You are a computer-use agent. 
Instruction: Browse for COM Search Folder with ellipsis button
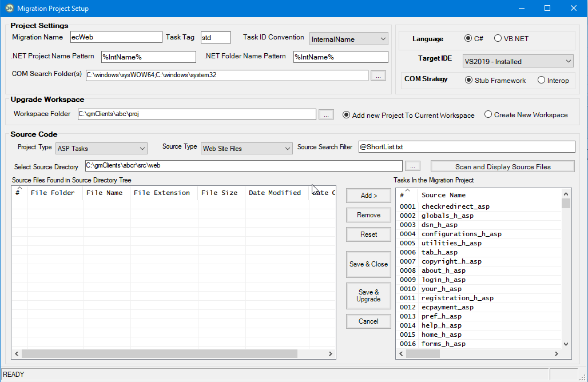tap(378, 75)
